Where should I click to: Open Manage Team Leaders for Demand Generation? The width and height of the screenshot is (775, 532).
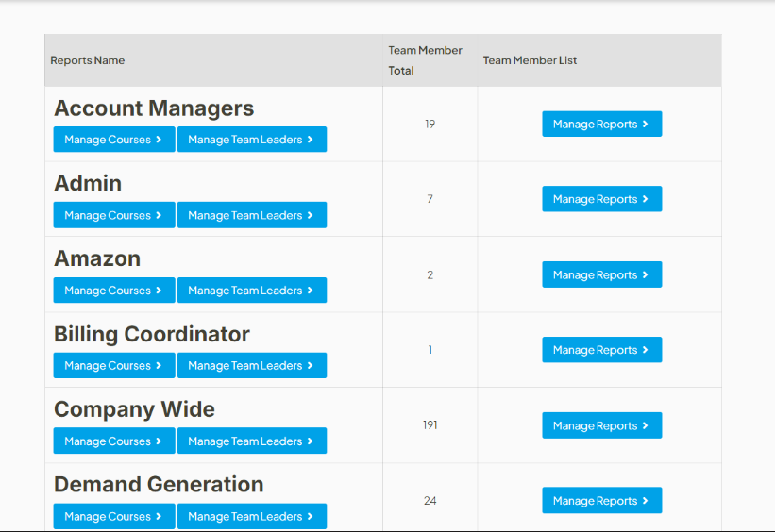click(251, 516)
